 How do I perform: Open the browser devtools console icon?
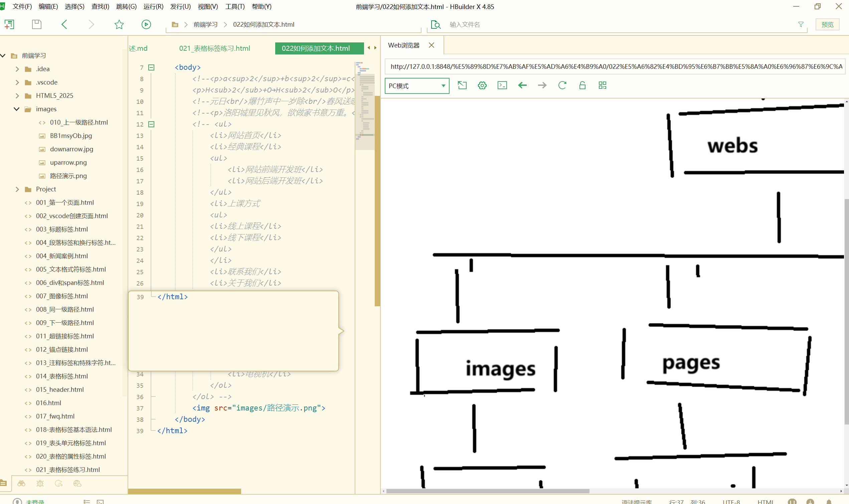(502, 85)
